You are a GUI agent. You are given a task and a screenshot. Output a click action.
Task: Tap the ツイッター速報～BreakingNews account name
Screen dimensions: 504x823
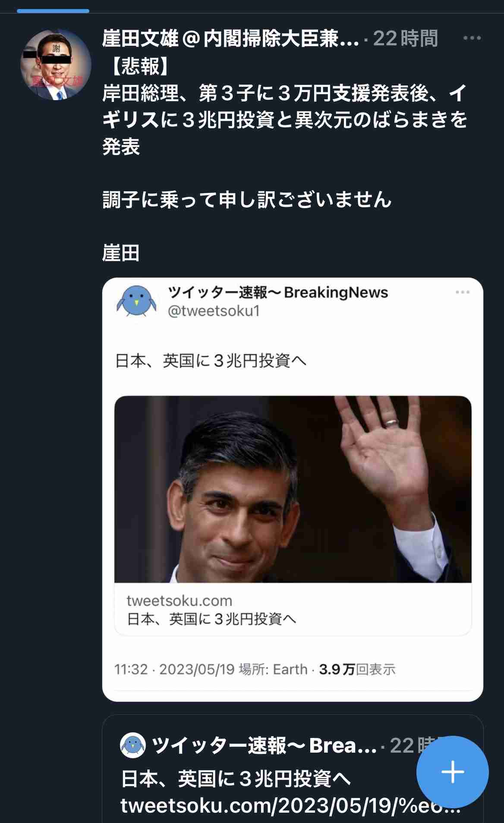tap(278, 293)
